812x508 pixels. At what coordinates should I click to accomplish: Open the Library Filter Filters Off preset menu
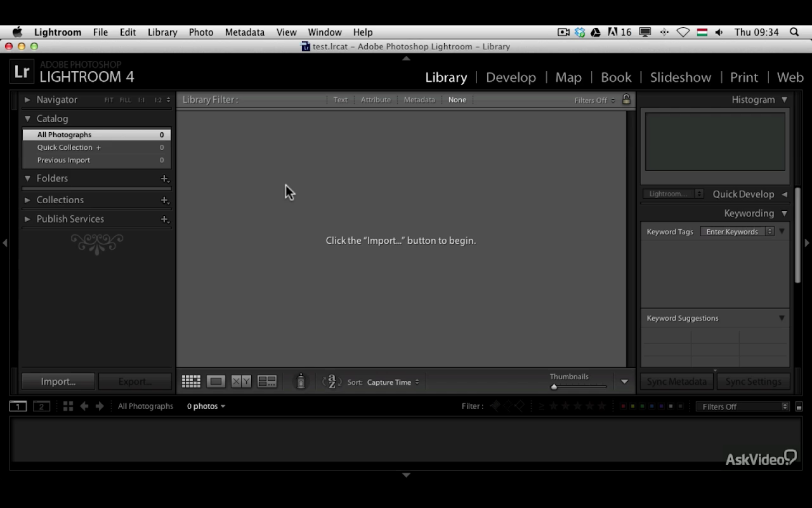click(x=594, y=100)
